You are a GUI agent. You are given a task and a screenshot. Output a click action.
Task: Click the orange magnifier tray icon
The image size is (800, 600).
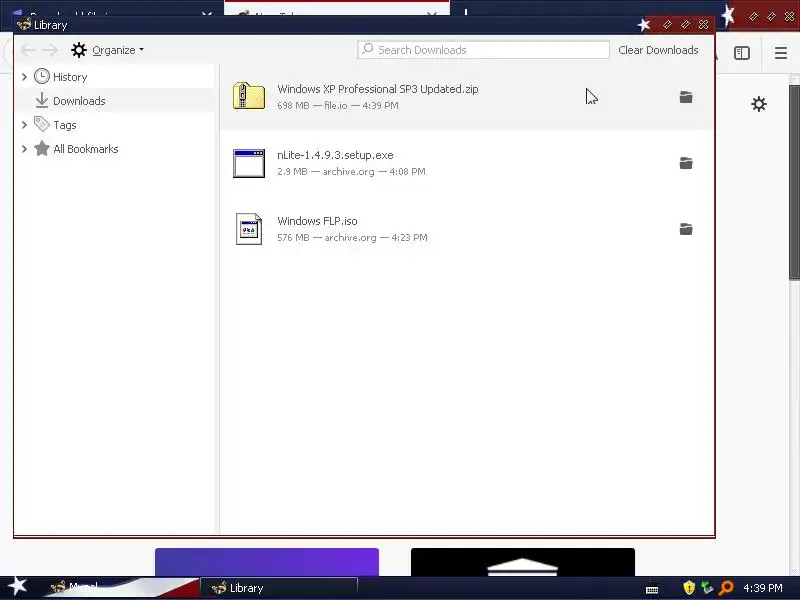click(x=725, y=588)
